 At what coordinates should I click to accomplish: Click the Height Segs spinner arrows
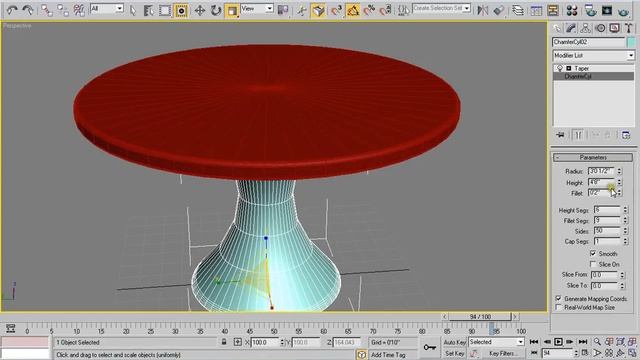(625, 210)
